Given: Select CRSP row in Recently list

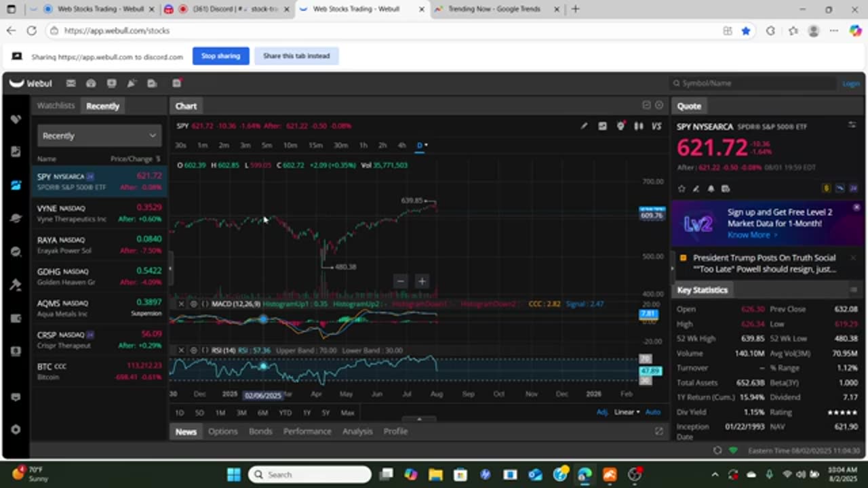Looking at the screenshot, I should (x=99, y=340).
